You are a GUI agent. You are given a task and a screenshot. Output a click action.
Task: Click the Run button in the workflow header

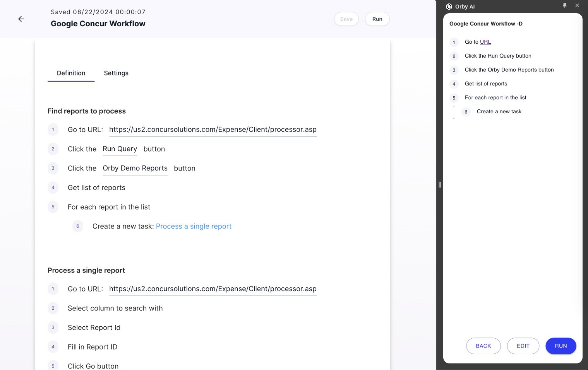tap(377, 19)
